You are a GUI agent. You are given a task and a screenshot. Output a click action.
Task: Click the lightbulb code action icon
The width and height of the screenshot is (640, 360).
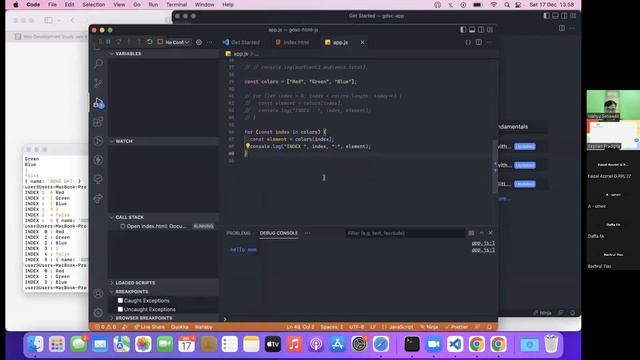pos(247,146)
